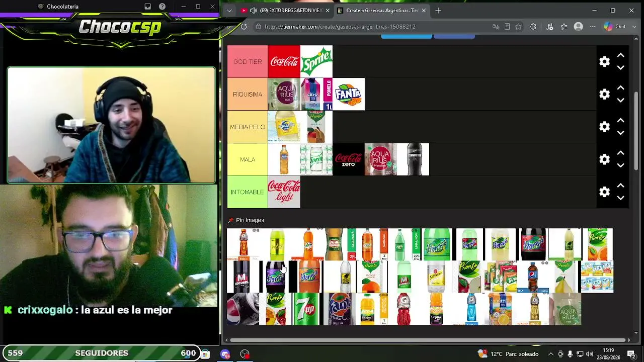Open the translate page icon in address bar
Image resolution: width=644 pixels, height=362 pixels.
496,27
